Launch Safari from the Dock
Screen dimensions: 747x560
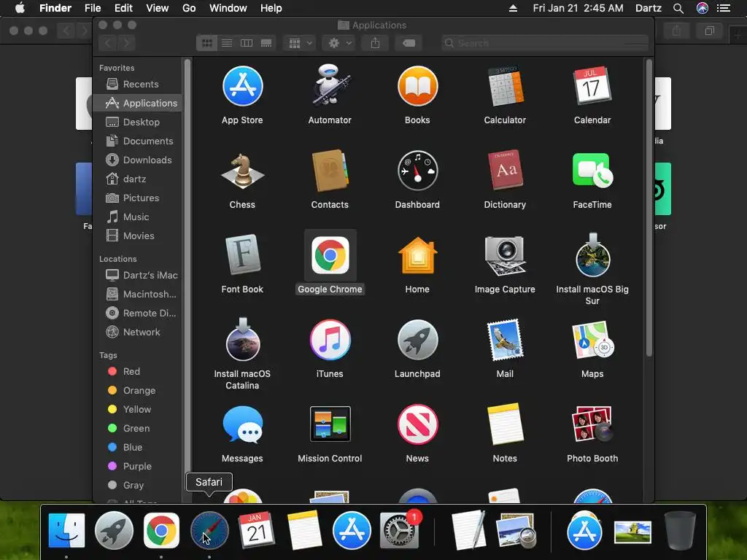coord(209,530)
